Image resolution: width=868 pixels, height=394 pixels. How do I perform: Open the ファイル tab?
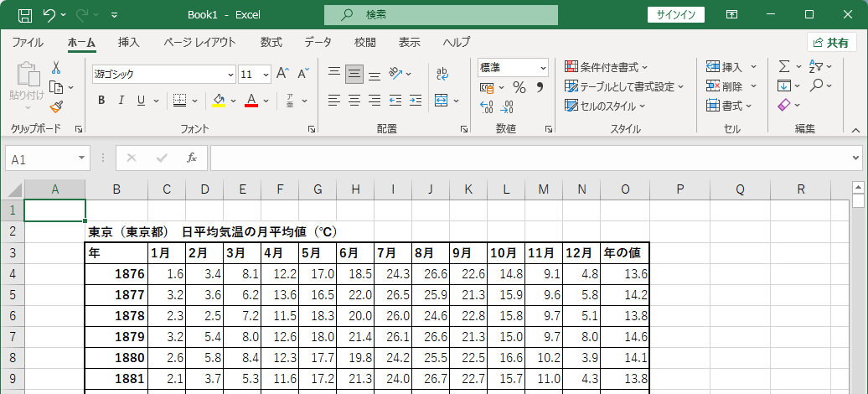[x=28, y=42]
